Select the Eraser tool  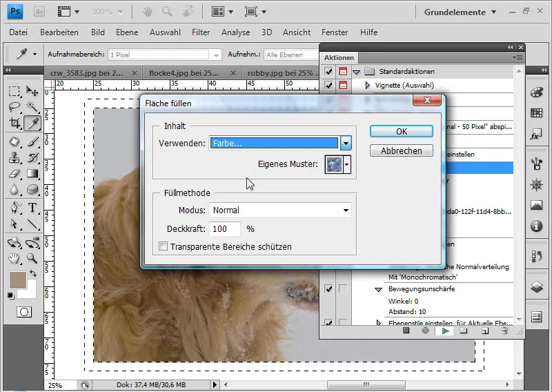point(14,174)
